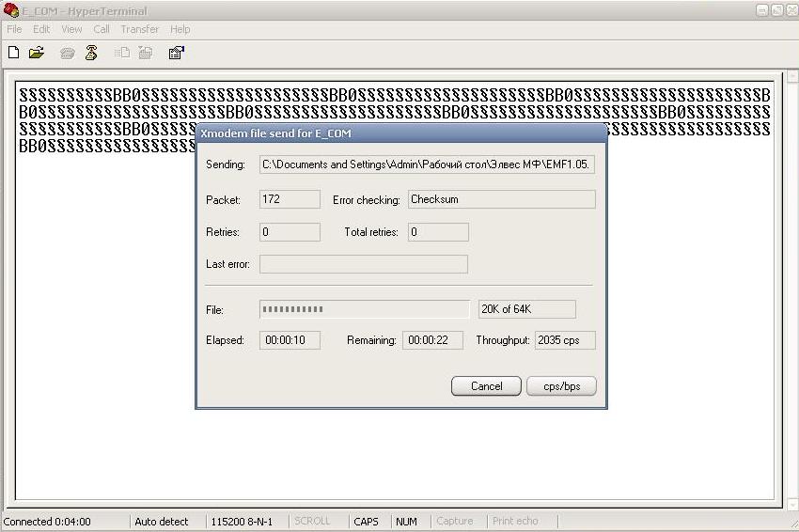Screen dimensions: 799x532
Task: Click the Packet number field showing 172
Action: [290, 199]
